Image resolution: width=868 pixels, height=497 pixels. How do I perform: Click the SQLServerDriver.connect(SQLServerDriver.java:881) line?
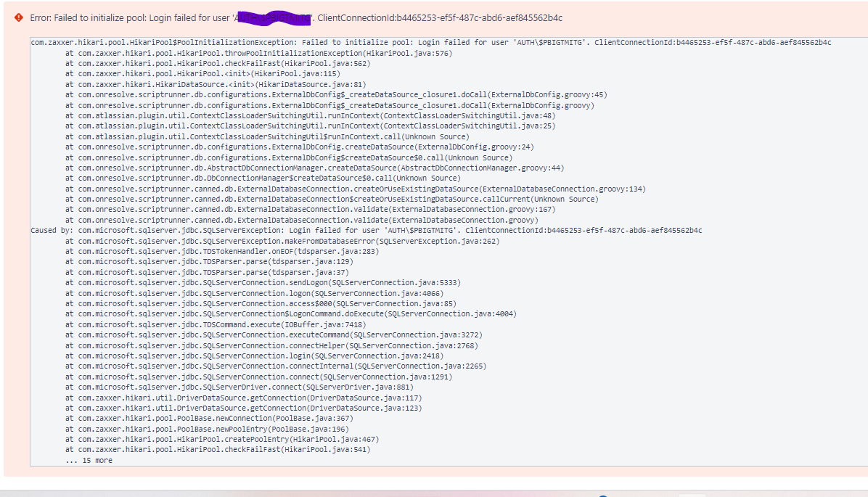pos(239,387)
